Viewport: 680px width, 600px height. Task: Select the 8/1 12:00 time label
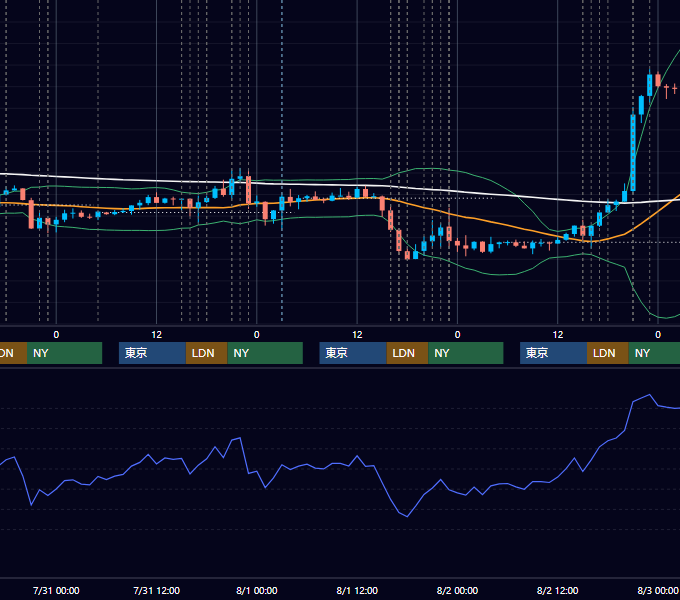(357, 590)
